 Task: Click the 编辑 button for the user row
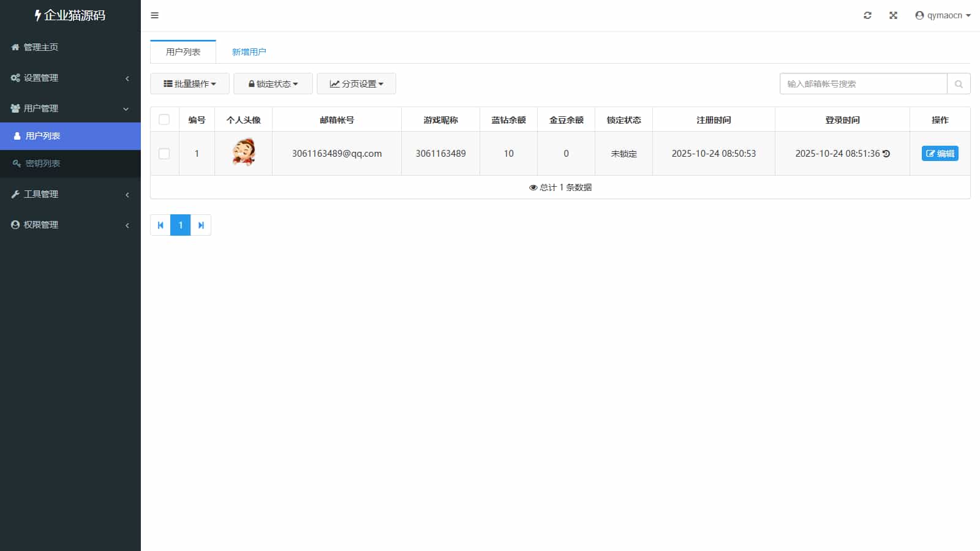940,154
